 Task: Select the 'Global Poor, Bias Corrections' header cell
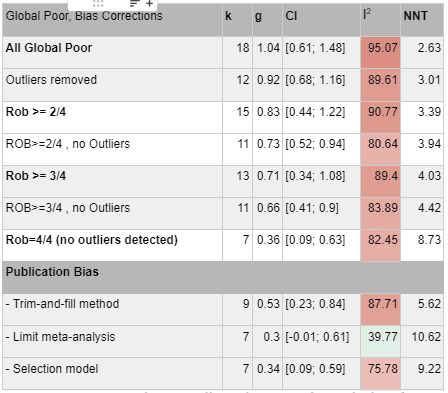(x=112, y=20)
